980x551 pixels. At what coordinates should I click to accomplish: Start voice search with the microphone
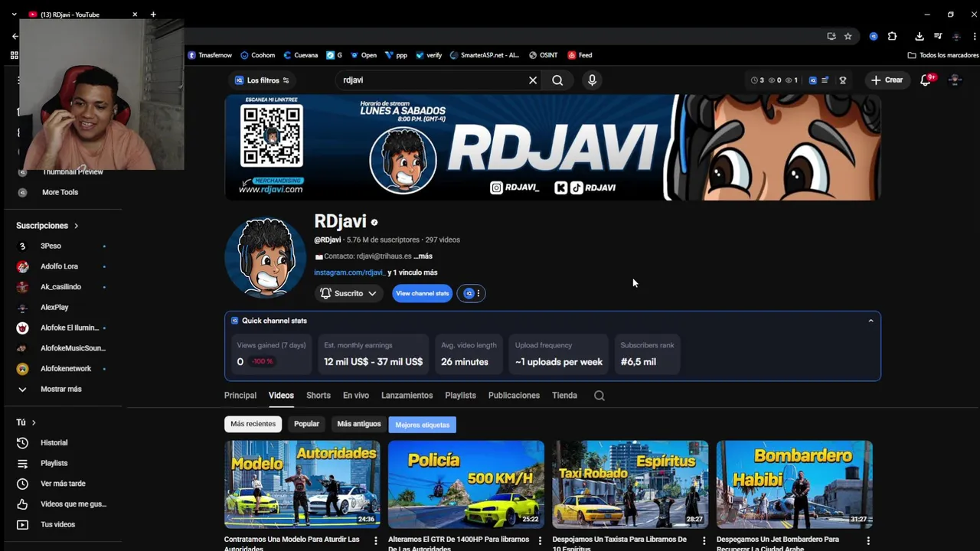click(x=592, y=80)
